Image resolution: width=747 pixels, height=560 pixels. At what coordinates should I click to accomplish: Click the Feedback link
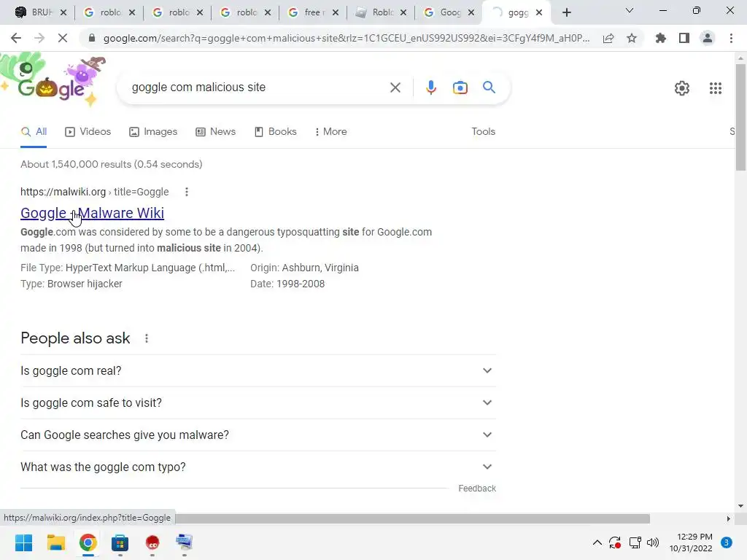pos(477,489)
